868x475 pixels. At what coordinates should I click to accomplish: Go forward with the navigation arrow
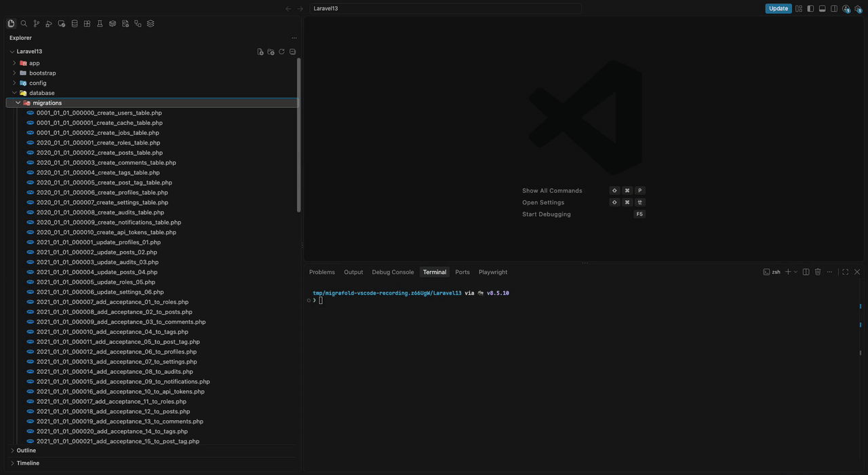point(300,9)
